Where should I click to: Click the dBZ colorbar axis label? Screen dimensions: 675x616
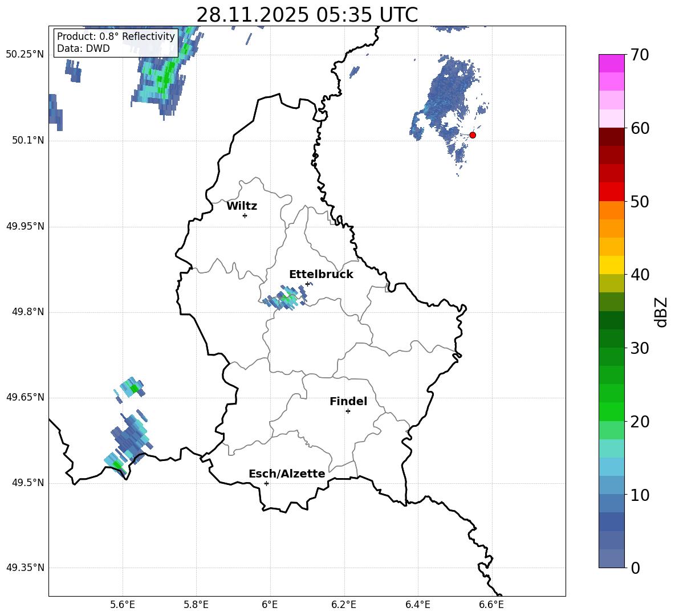click(661, 312)
